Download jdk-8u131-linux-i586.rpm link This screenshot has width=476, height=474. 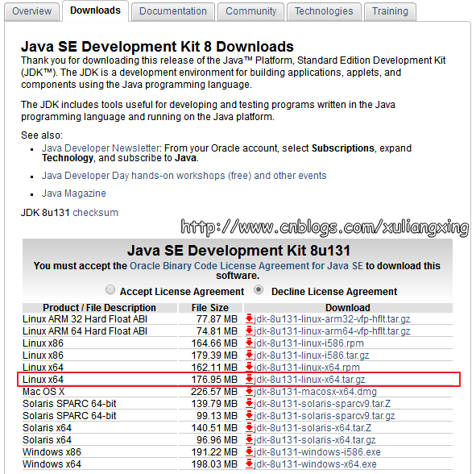tap(308, 343)
